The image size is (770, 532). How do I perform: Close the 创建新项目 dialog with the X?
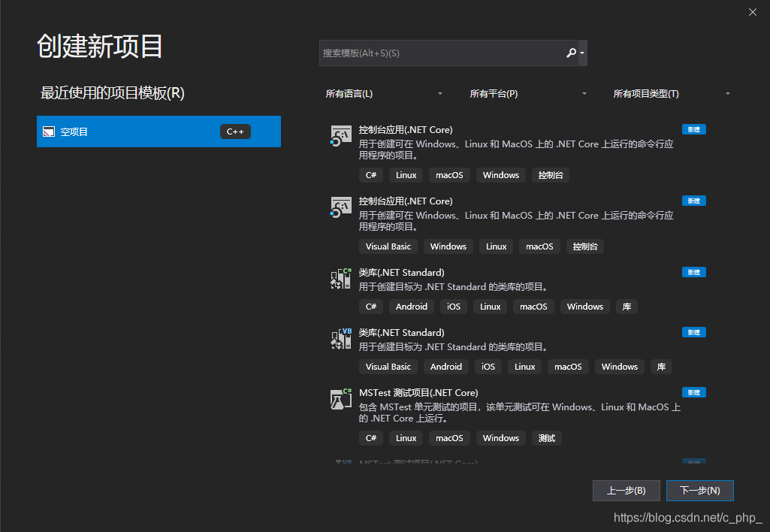click(752, 12)
